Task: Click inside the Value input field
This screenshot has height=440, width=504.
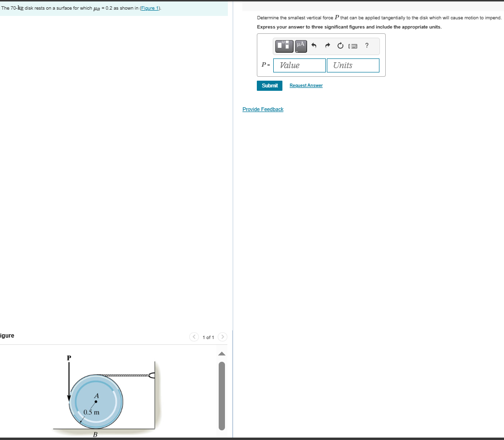Action: click(299, 65)
